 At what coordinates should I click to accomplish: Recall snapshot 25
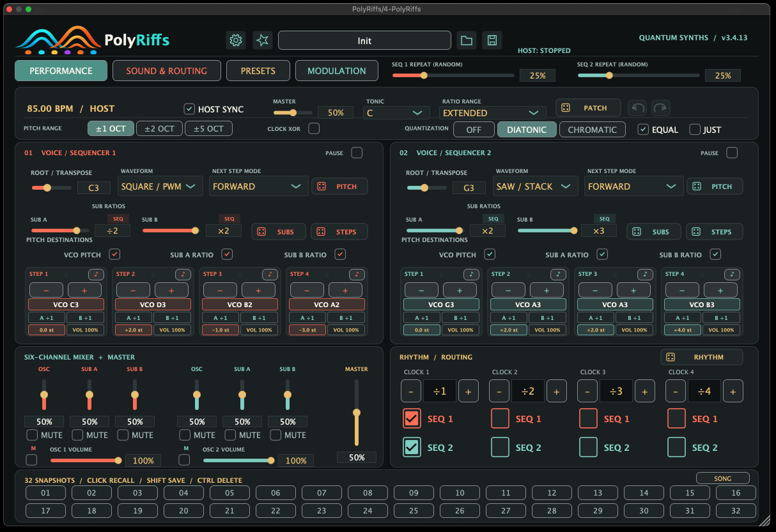414,511
